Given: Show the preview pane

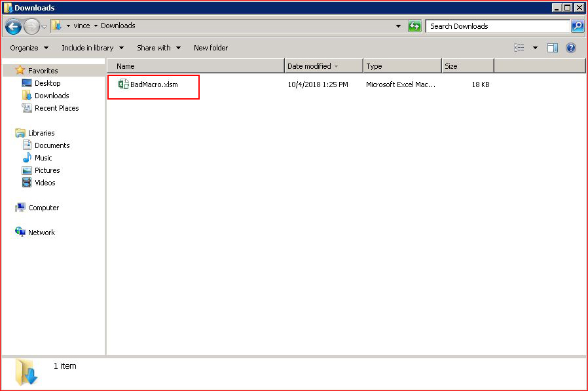Looking at the screenshot, I should 553,48.
